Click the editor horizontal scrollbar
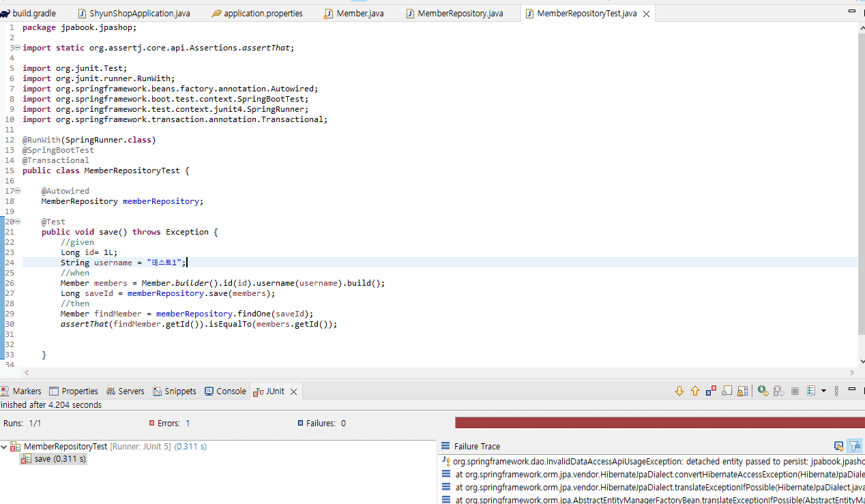The height and width of the screenshot is (504, 865). coord(437,372)
